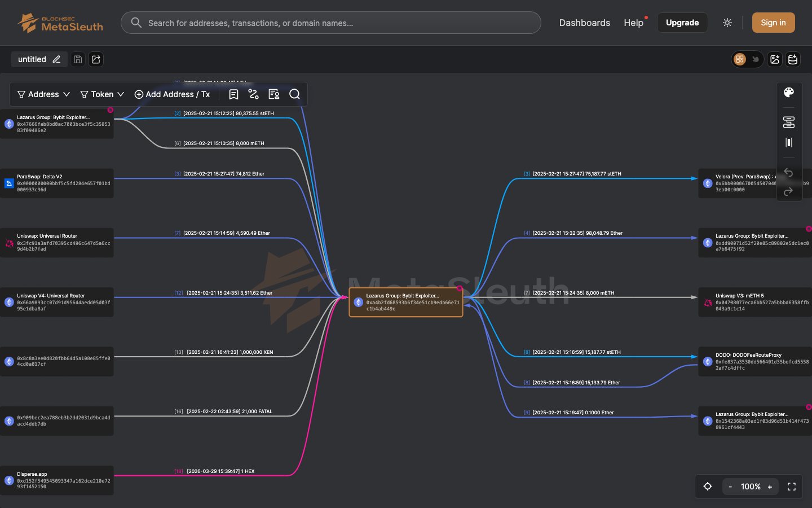Click the 15,187.77 stETH edge label
This screenshot has height=508, width=812.
[x=572, y=352]
